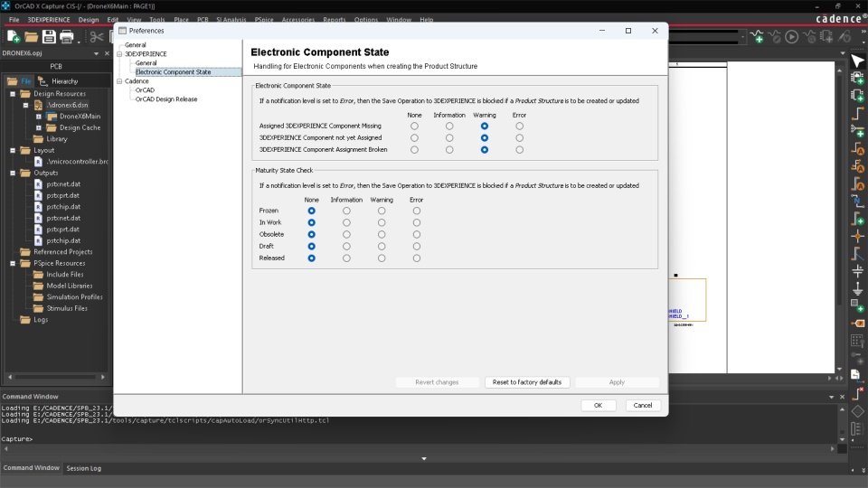Select the arrow Select tool
The width and height of the screenshot is (868, 488).
click(x=857, y=61)
